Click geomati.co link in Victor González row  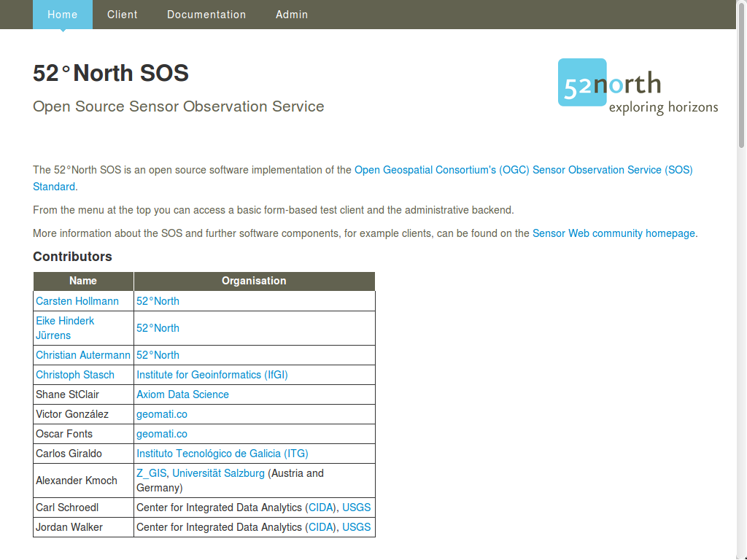pyautogui.click(x=162, y=414)
